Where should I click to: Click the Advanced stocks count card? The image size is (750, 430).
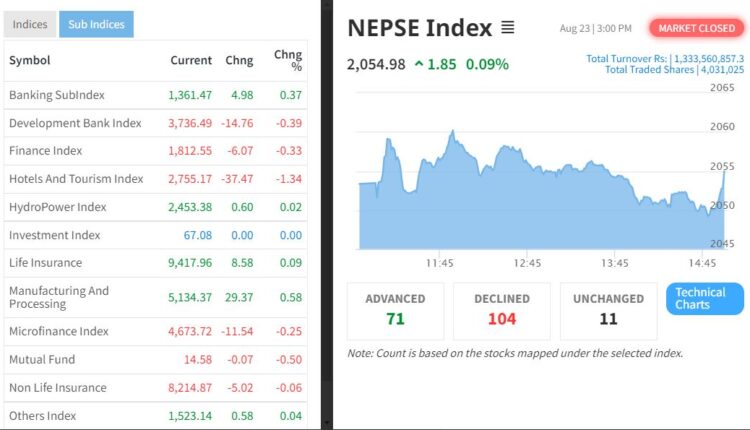coord(395,310)
